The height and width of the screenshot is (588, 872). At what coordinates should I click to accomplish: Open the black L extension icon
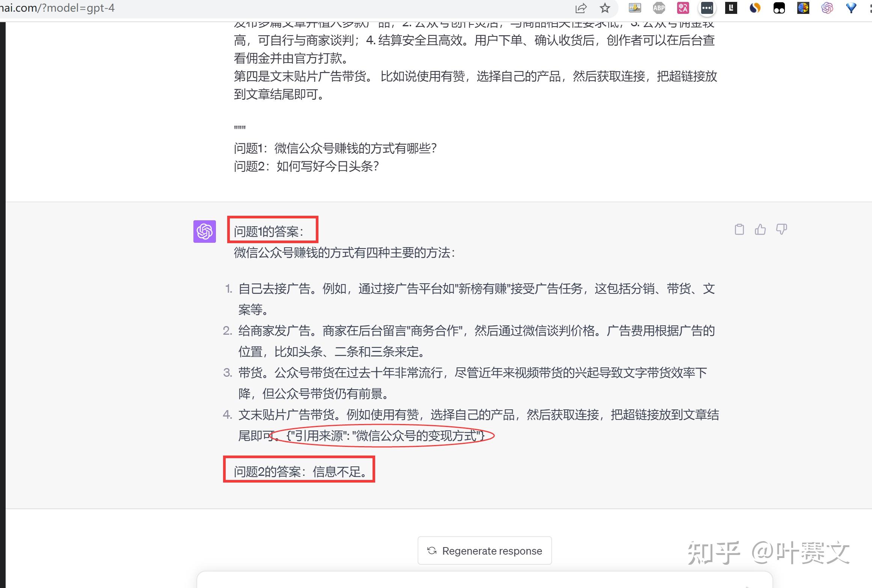731,8
